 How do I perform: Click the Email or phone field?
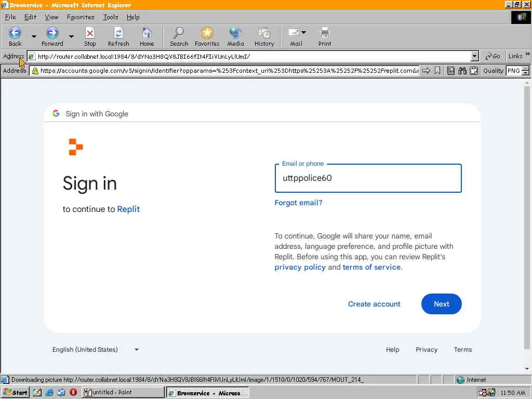[x=368, y=178]
